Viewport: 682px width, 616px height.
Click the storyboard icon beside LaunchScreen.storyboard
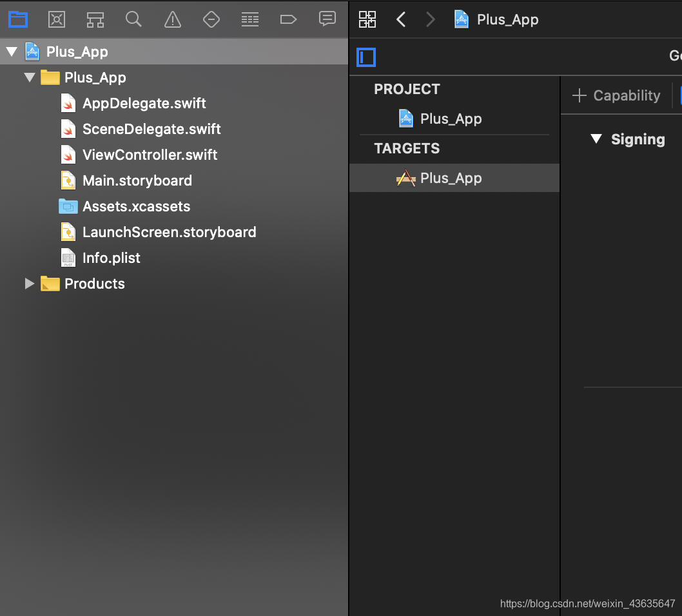click(x=68, y=232)
